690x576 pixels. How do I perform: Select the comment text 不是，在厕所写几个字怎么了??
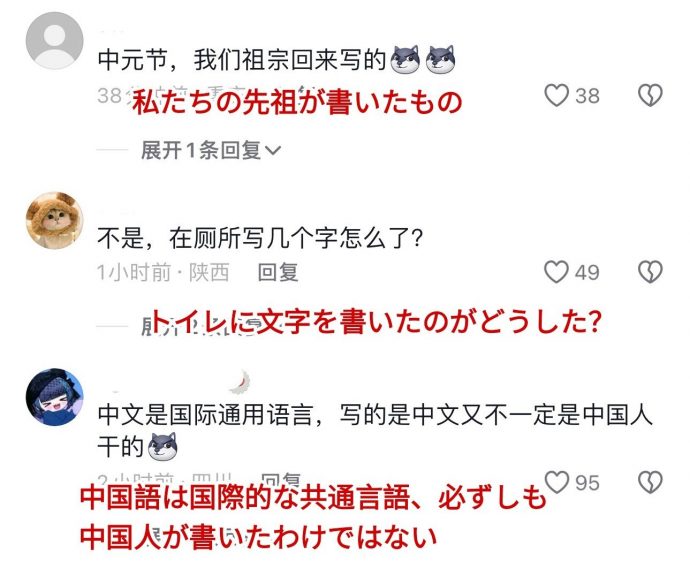click(x=260, y=238)
